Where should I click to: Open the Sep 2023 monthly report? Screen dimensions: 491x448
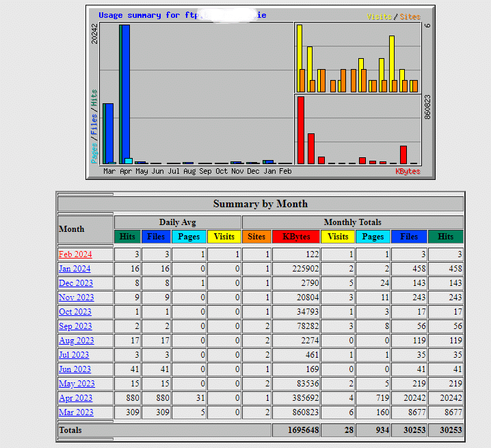[x=75, y=326]
